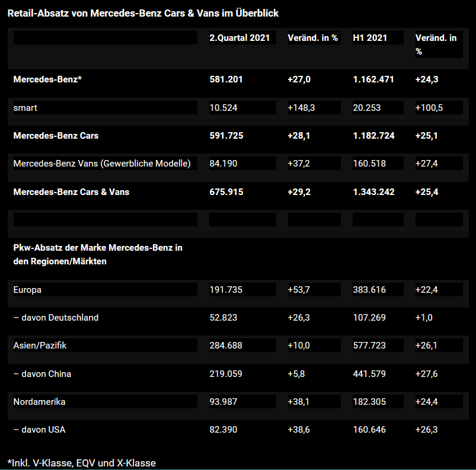Select the Nordamerika row label

click(39, 401)
